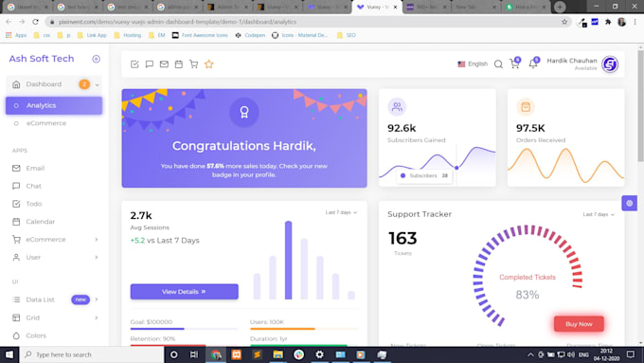Open the notifications bell icon

click(x=533, y=64)
